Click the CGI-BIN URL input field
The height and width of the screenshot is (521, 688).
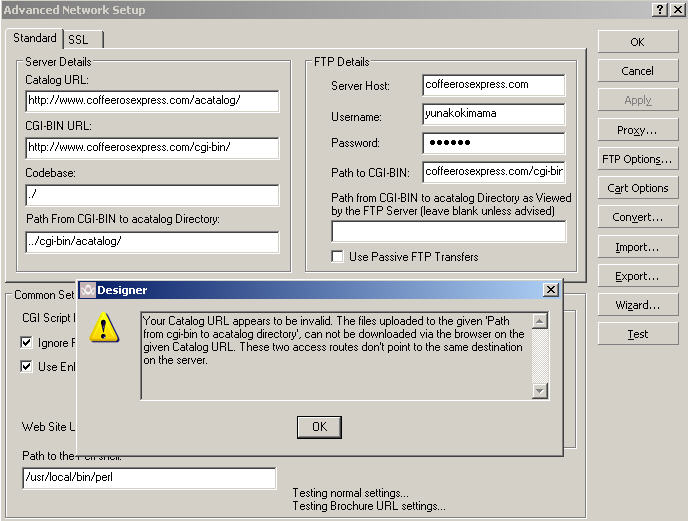(x=152, y=148)
